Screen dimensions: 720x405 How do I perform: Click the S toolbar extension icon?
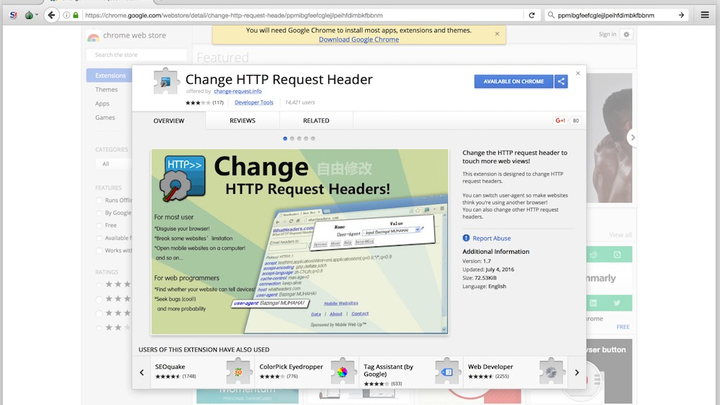(13, 15)
